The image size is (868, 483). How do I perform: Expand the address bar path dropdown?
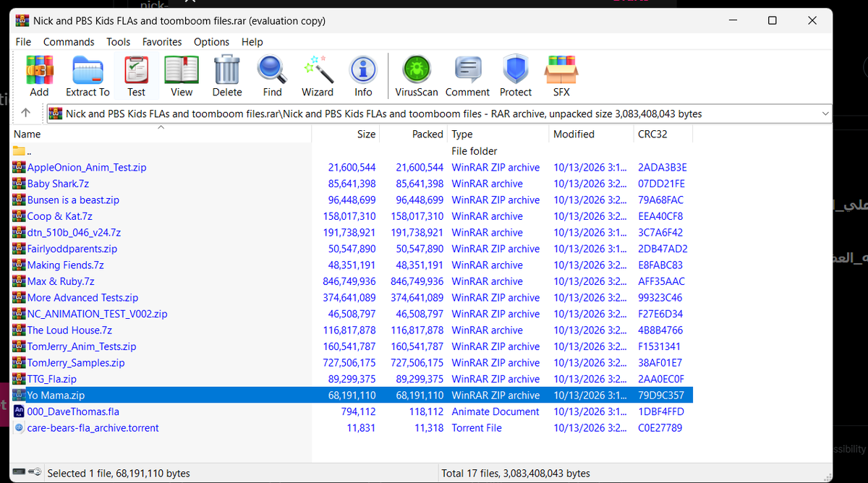point(825,114)
